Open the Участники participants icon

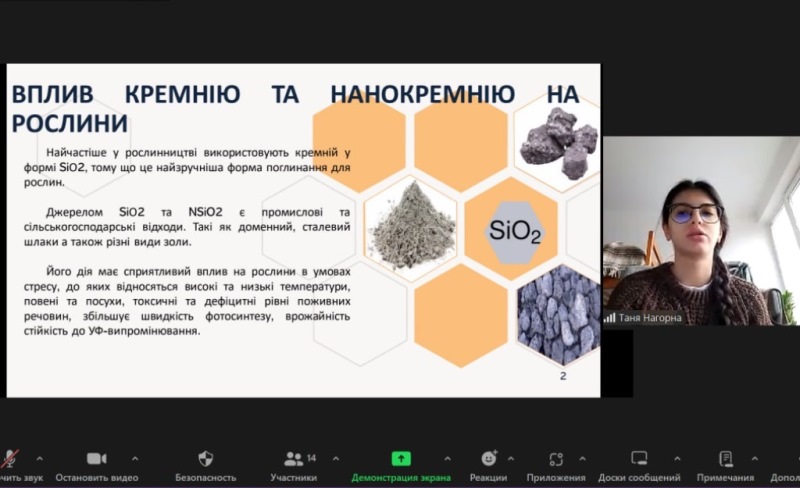coord(293,458)
